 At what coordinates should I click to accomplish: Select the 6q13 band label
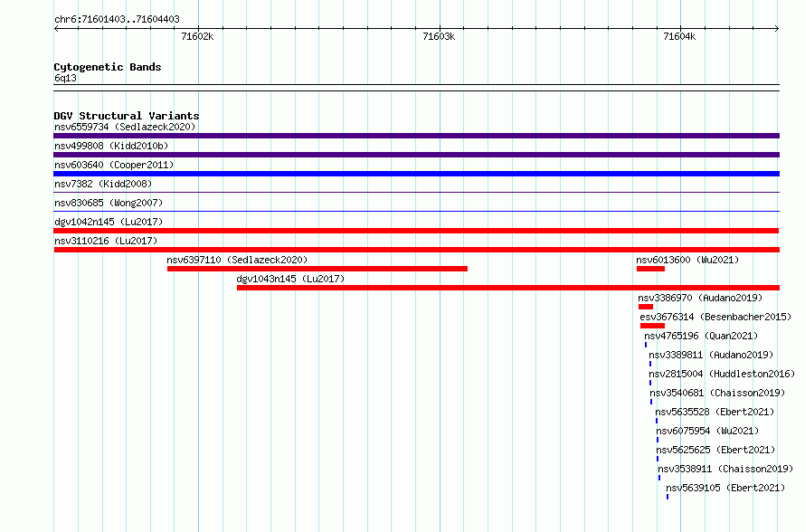65,78
